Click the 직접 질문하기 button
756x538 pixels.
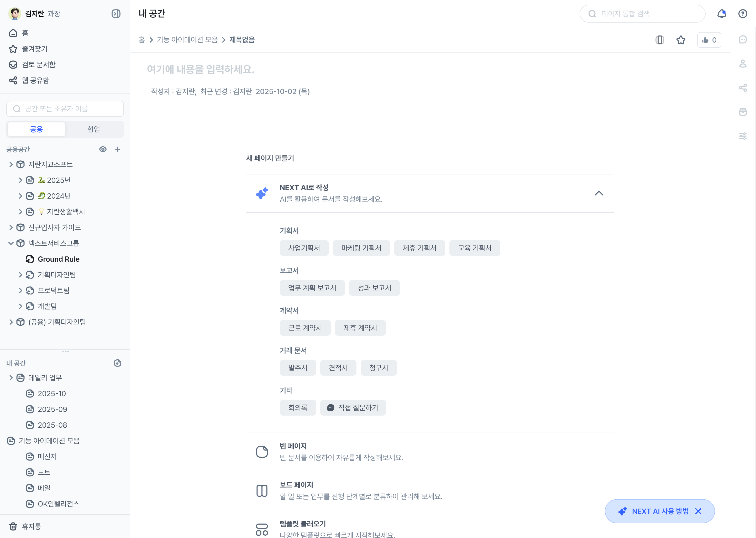[x=353, y=408]
